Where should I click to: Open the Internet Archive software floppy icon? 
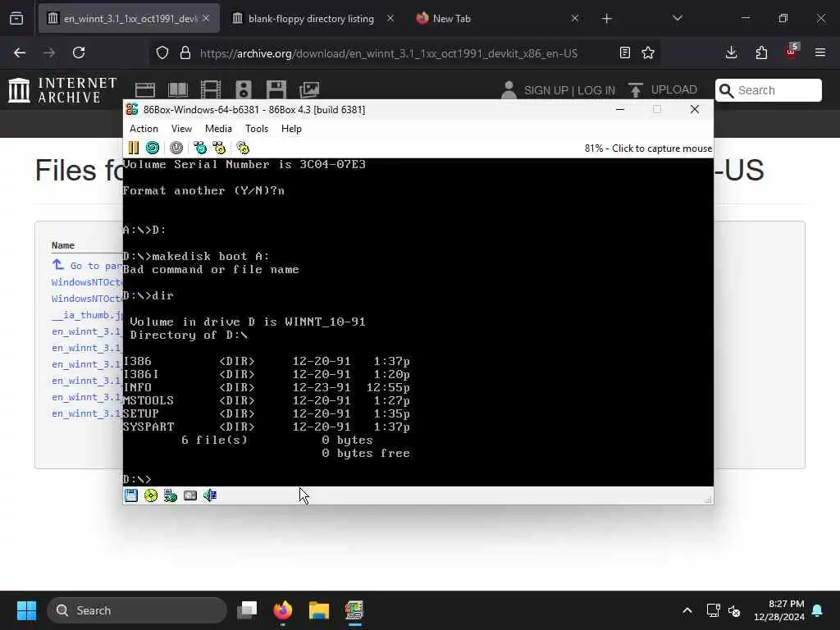tap(276, 89)
